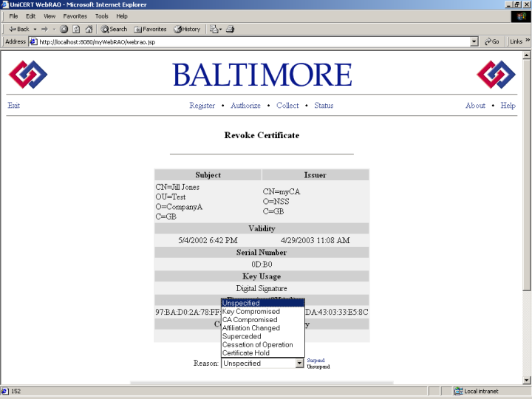
Task: Click the CN=myCA issuer text
Action: pyautogui.click(x=282, y=192)
